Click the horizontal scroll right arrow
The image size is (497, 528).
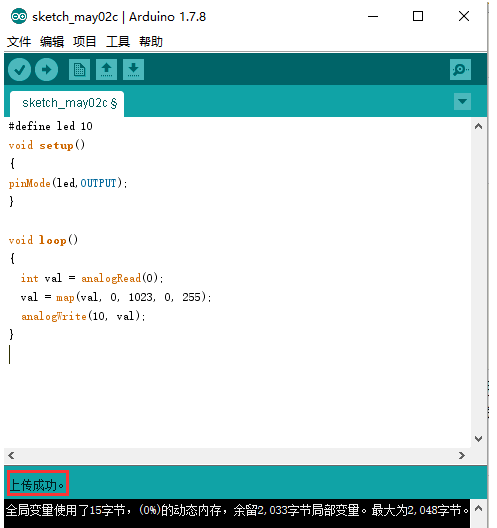[x=462, y=456]
